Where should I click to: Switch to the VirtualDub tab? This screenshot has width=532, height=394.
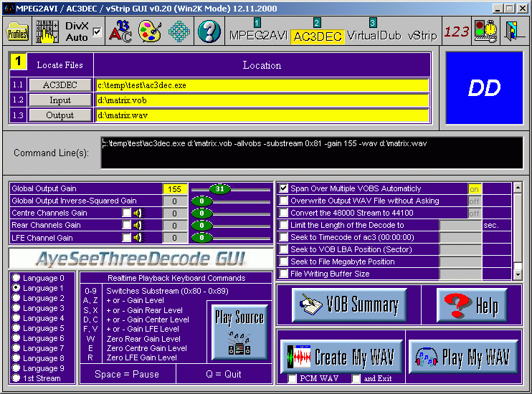(373, 34)
